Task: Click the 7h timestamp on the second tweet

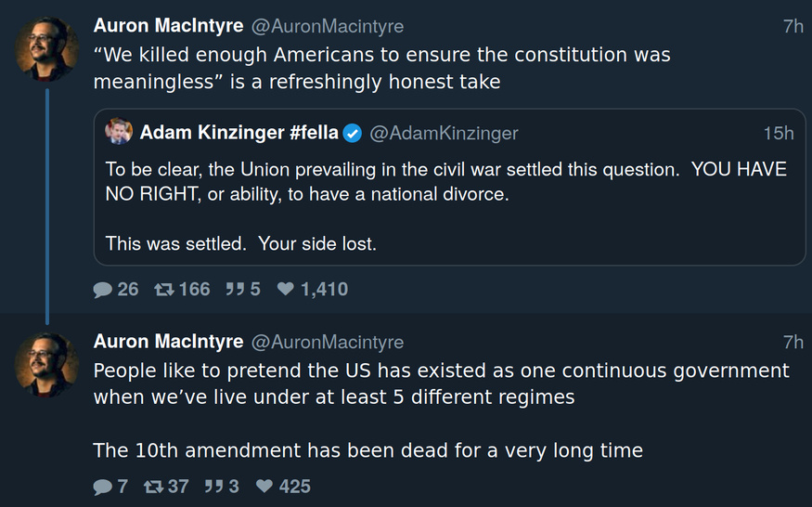Action: [793, 343]
